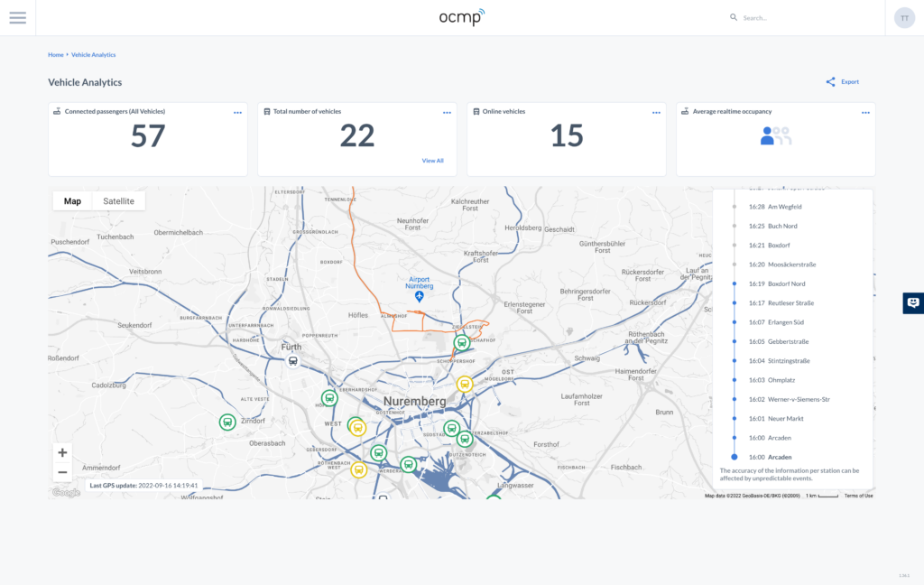924x585 pixels.
Task: Select green bus marker near Zerzabelshof
Action: click(465, 439)
